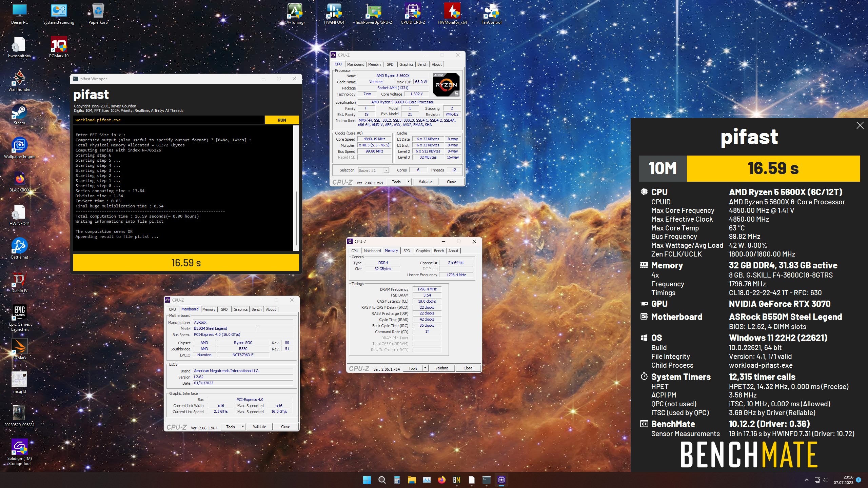The width and height of the screenshot is (868, 488).
Task: Launch Steam desktop shortcut
Action: coord(19,115)
